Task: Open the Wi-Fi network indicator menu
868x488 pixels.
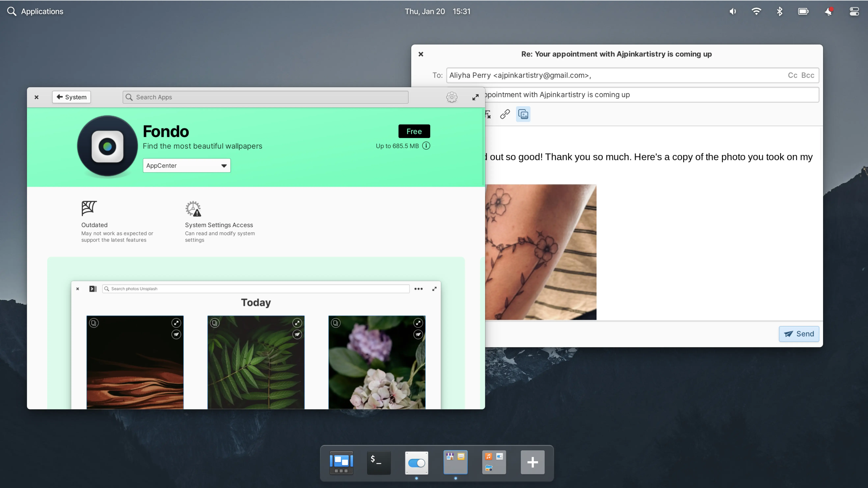Action: (756, 12)
